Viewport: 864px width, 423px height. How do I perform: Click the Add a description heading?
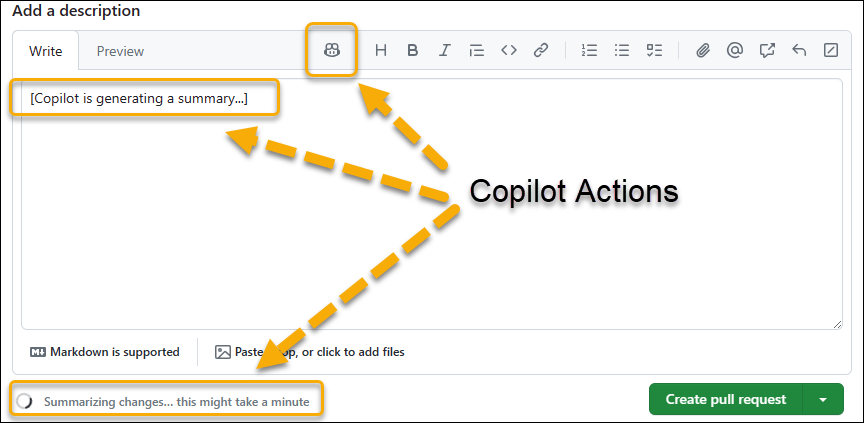[76, 10]
